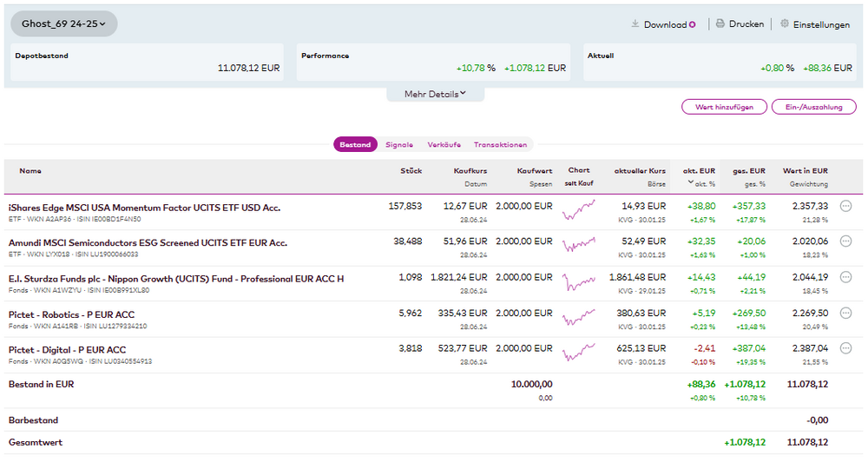The image size is (868, 469).
Task: Click the Download arrow icon
Action: tap(635, 24)
